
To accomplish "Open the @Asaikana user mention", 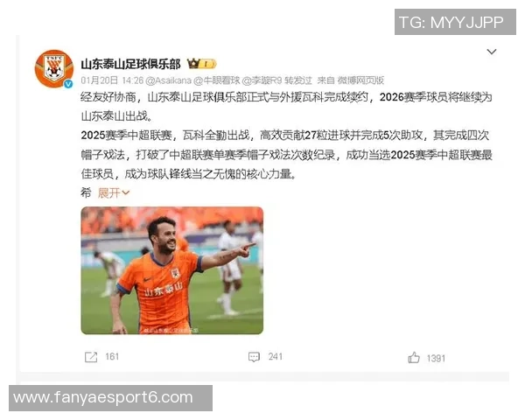I will (x=168, y=80).
